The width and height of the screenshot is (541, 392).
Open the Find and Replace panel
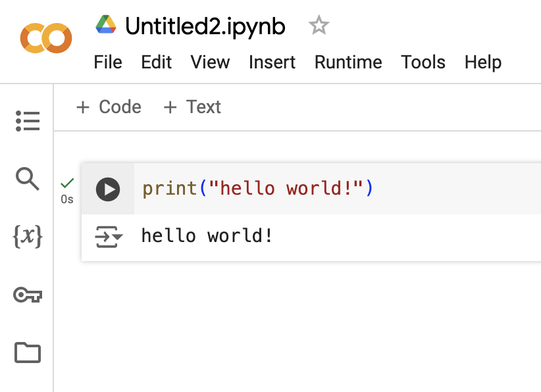[x=27, y=178]
